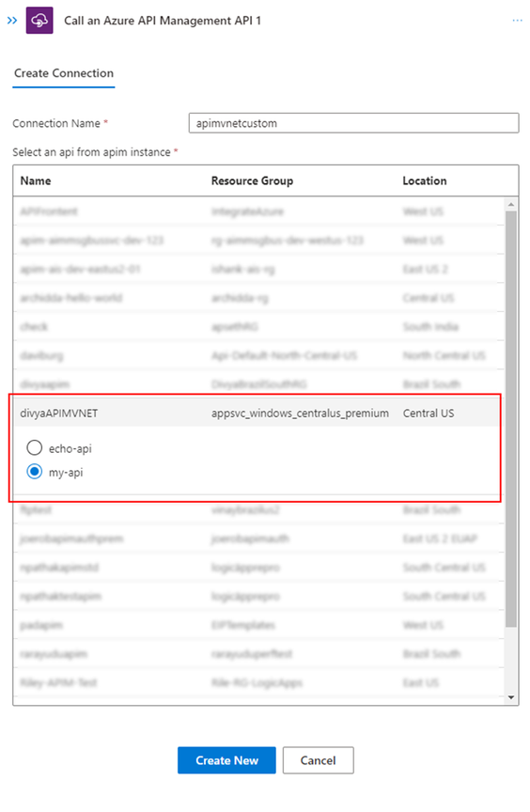The width and height of the screenshot is (530, 812).
Task: Select the echo-api radio button
Action: click(35, 448)
